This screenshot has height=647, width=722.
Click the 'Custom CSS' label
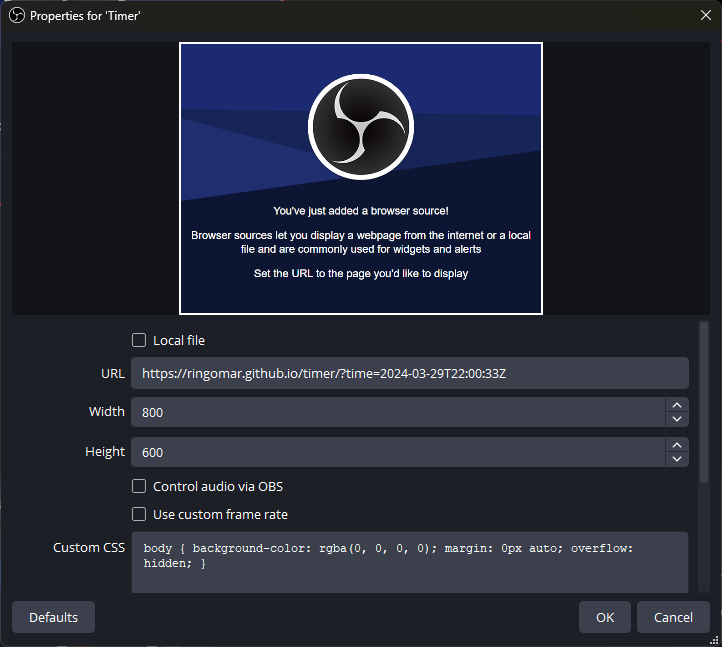[89, 547]
